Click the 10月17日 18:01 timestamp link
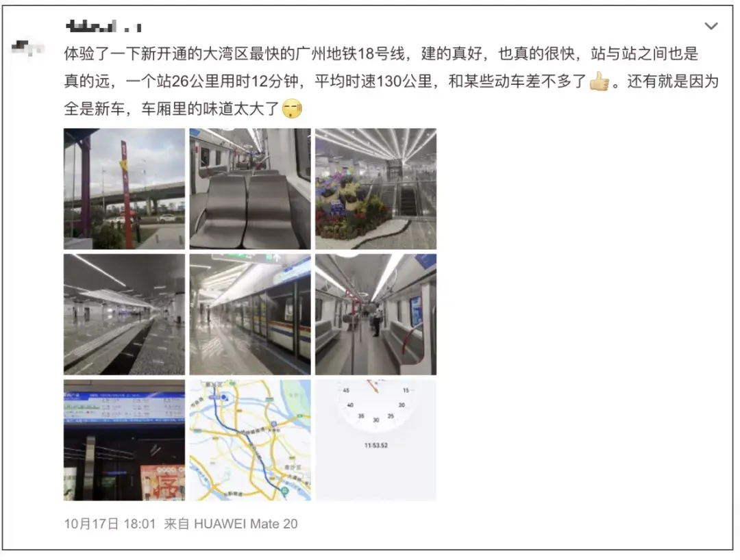Viewport: 740px width, 560px height. pyautogui.click(x=110, y=524)
